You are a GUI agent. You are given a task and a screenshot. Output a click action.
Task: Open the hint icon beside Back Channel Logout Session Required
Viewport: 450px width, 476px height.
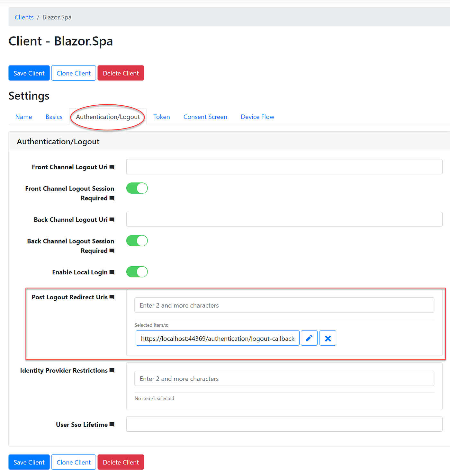112,251
